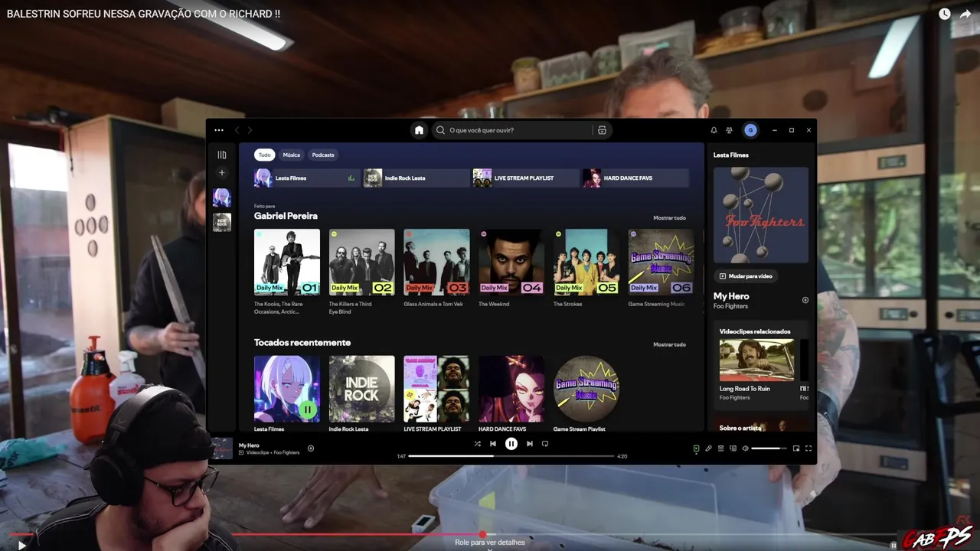Select the Música filter chip
The width and height of the screenshot is (980, 551).
tap(292, 155)
